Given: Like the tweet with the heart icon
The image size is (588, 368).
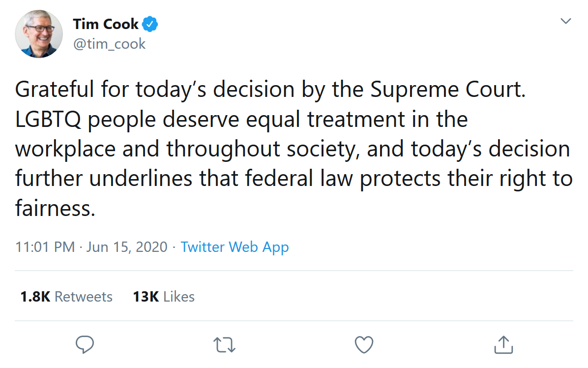Looking at the screenshot, I should [x=364, y=344].
